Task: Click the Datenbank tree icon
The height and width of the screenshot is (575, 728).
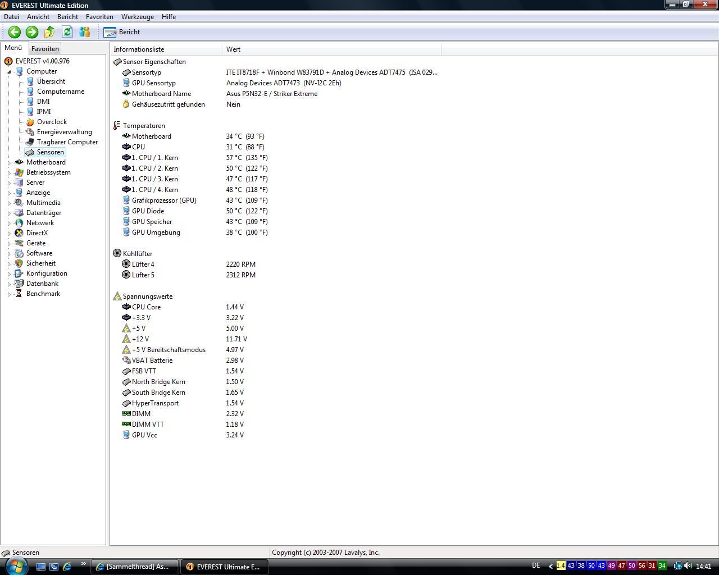Action: 19,284
